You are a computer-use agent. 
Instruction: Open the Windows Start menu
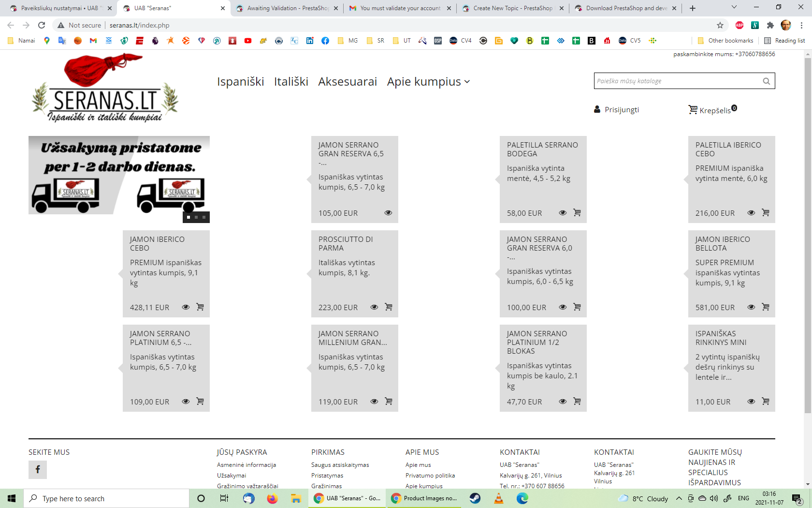click(12, 498)
